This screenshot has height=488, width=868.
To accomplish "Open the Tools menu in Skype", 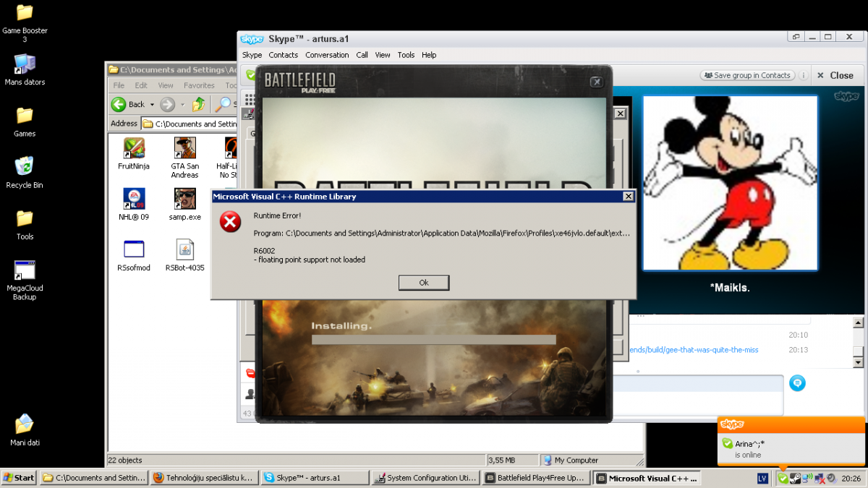I will pyautogui.click(x=406, y=55).
